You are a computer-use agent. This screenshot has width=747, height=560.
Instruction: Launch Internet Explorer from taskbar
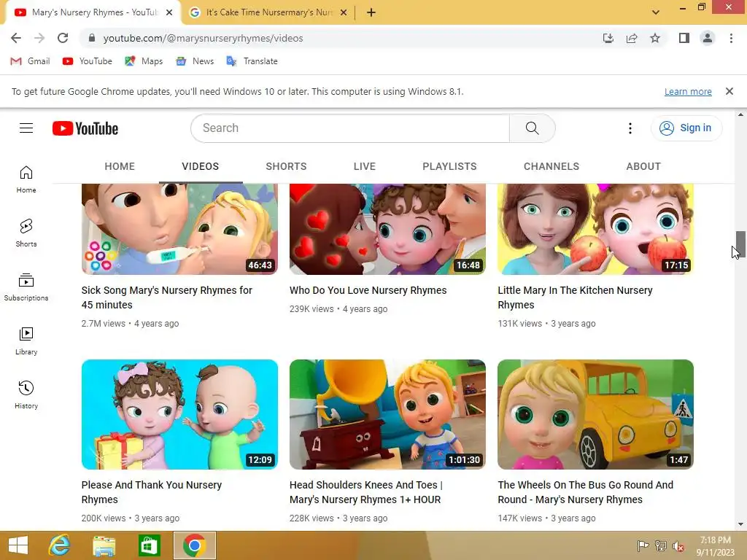click(x=60, y=545)
